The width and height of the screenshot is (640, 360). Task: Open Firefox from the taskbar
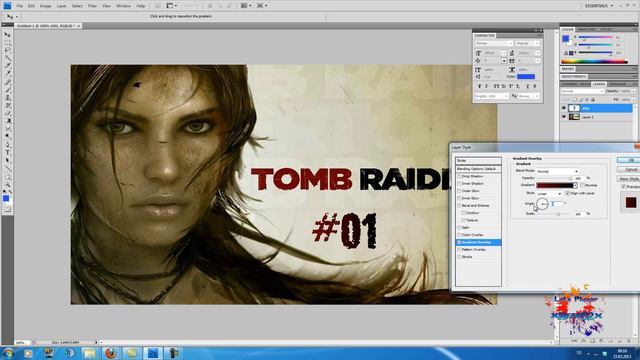[110, 353]
